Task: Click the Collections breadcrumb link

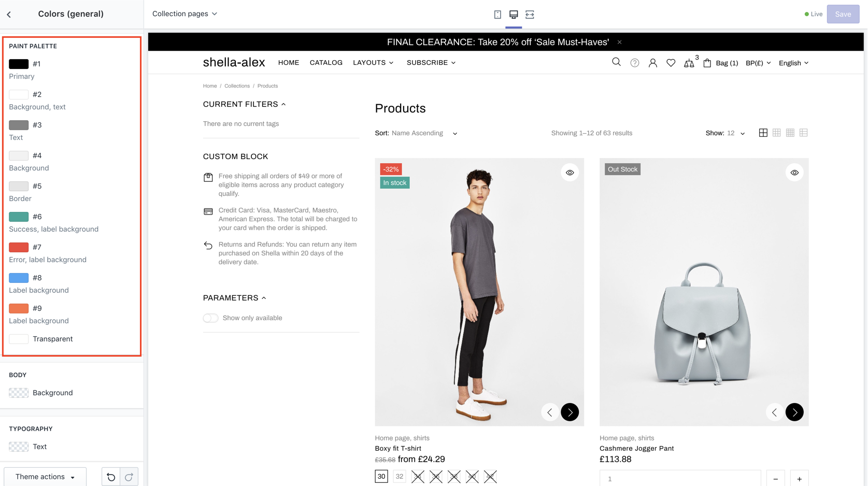Action: 237,86
